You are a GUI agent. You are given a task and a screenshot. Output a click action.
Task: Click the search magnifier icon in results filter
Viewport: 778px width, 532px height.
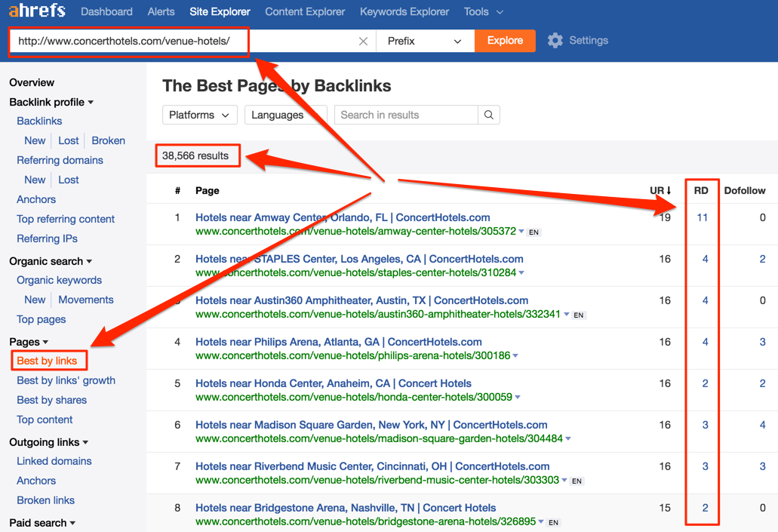[489, 115]
